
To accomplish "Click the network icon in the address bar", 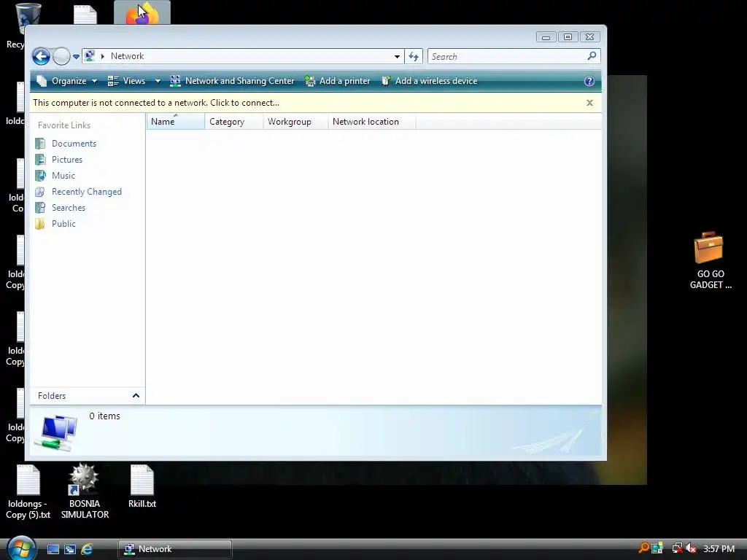I will click(90, 56).
